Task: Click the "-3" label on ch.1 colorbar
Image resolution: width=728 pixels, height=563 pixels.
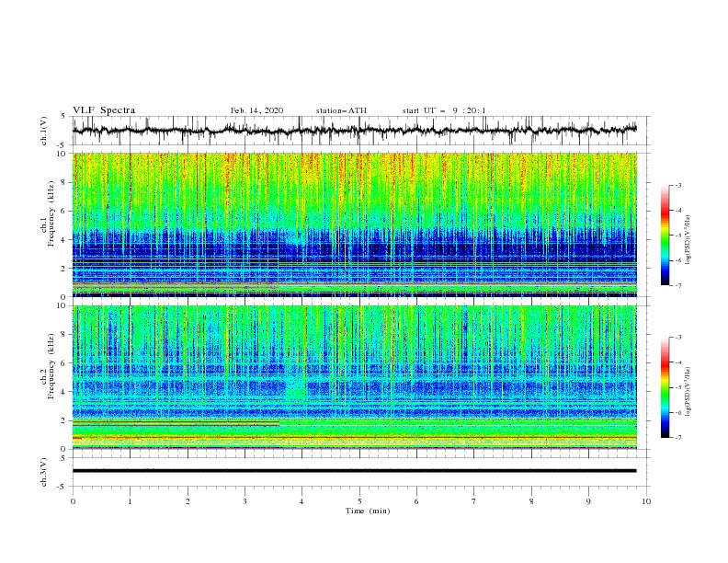Action: tap(677, 185)
